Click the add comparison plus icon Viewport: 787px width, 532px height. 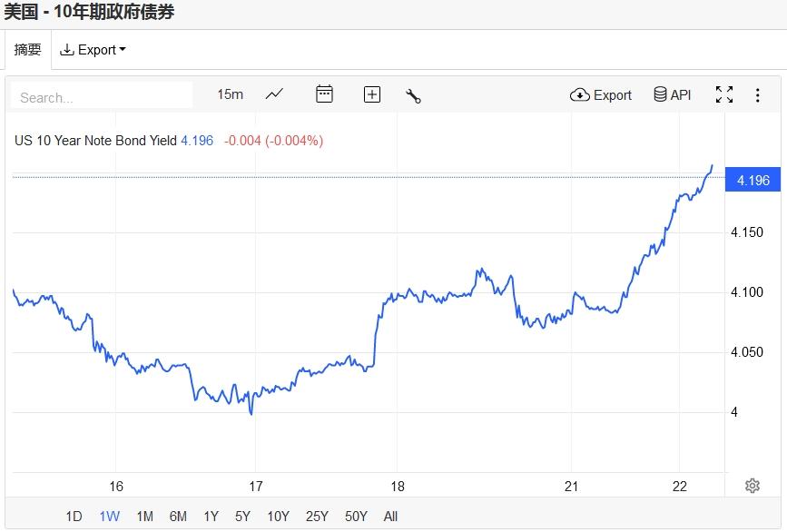[372, 94]
